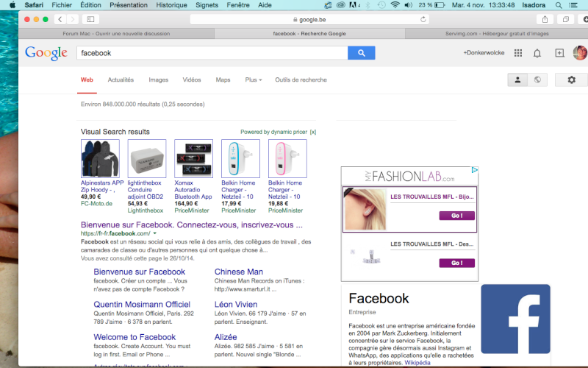Click the AdChoices icon on FashionLab ad
Screen dimensions: 588x368
coord(474,170)
